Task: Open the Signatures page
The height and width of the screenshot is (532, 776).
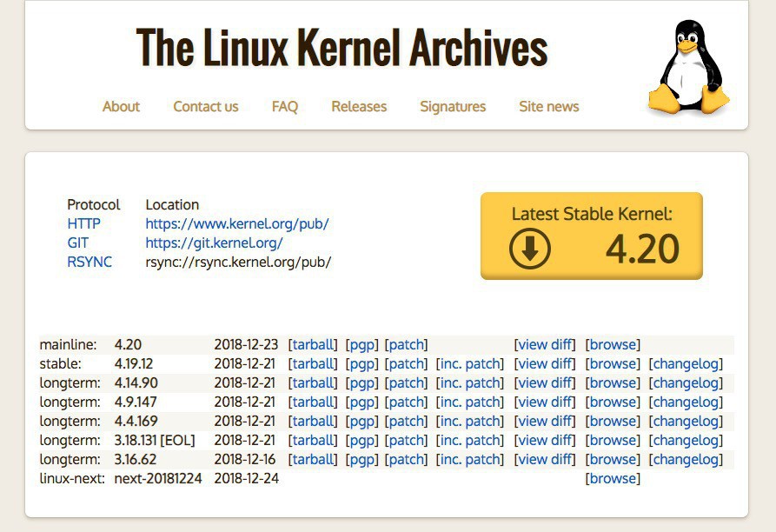Action: 453,106
